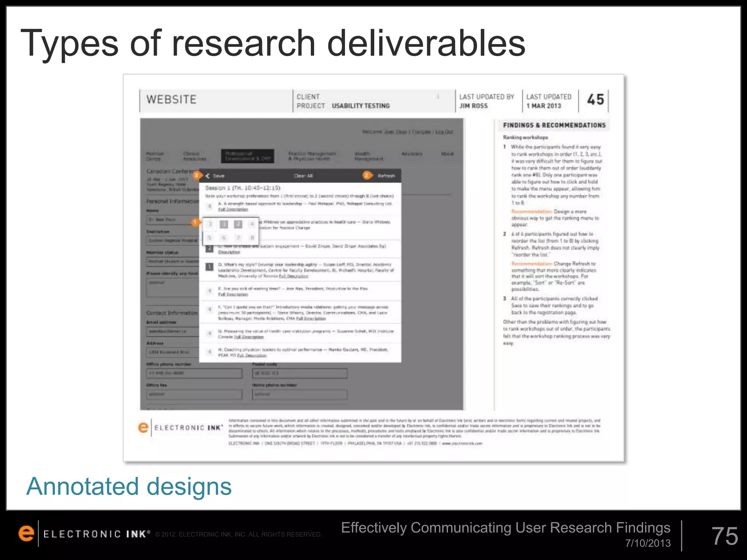The width and height of the screenshot is (747, 560).
Task: Open rank box for workshop A
Action: pos(209,206)
